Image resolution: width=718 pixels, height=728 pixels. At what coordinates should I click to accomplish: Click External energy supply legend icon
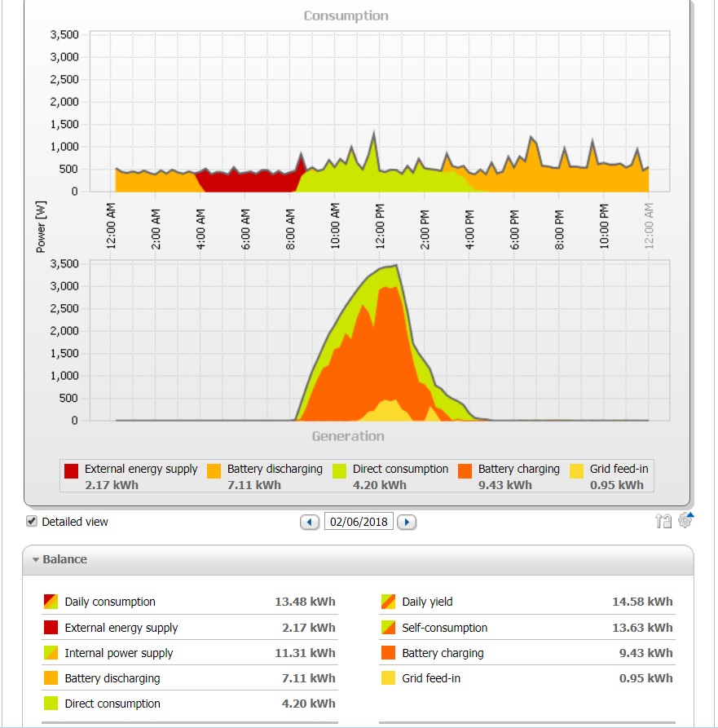point(72,470)
